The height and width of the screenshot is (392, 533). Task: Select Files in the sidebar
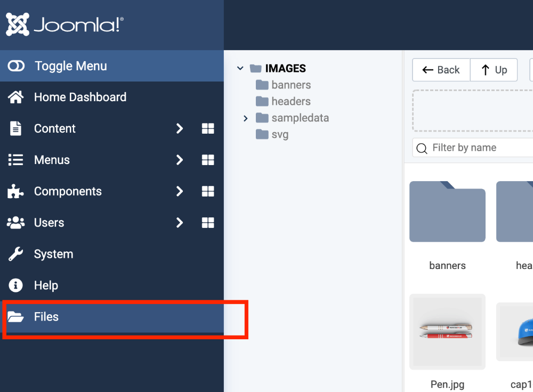pos(46,317)
